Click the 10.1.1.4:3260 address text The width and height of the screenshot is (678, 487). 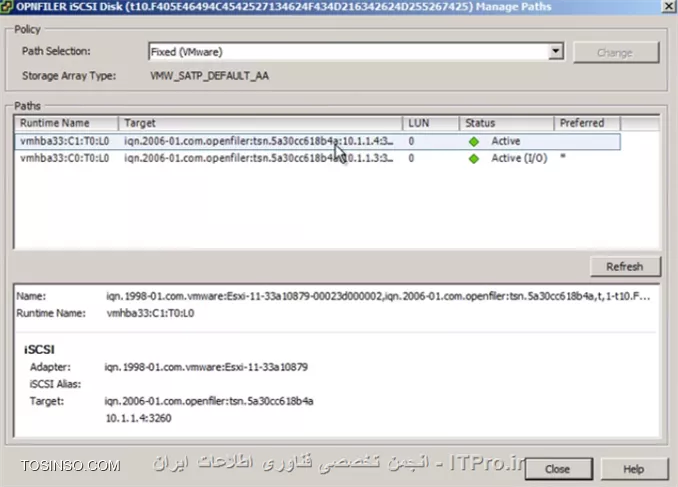point(138,418)
